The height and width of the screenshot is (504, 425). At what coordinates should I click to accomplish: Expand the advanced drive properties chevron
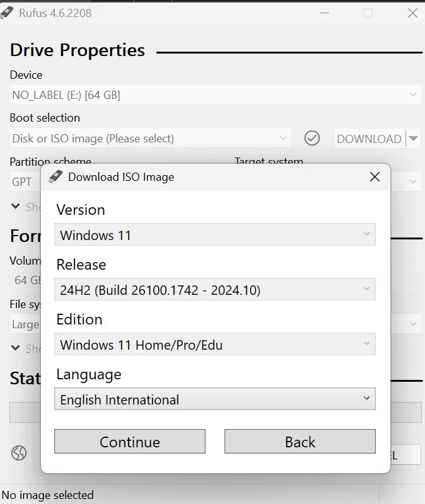tap(15, 206)
